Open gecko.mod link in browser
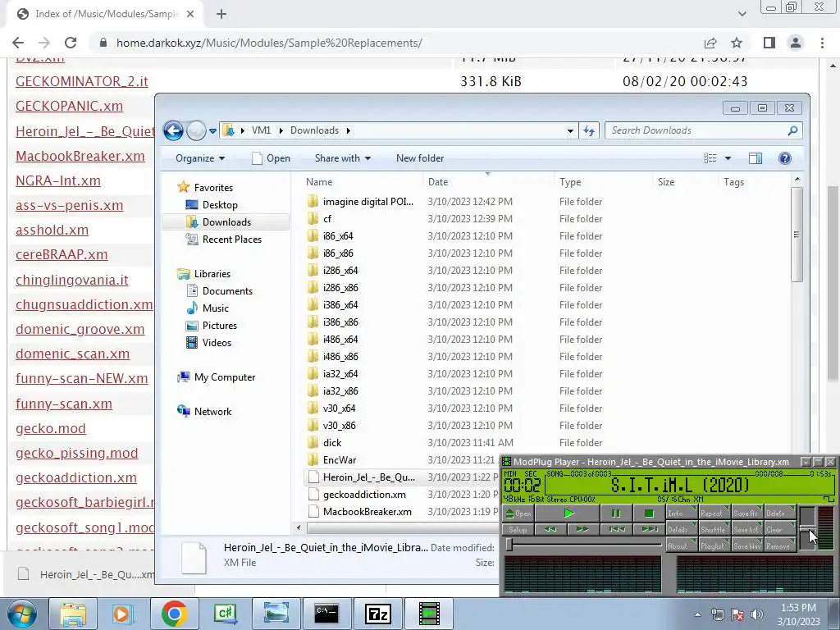Image resolution: width=840 pixels, height=630 pixels. 51,428
